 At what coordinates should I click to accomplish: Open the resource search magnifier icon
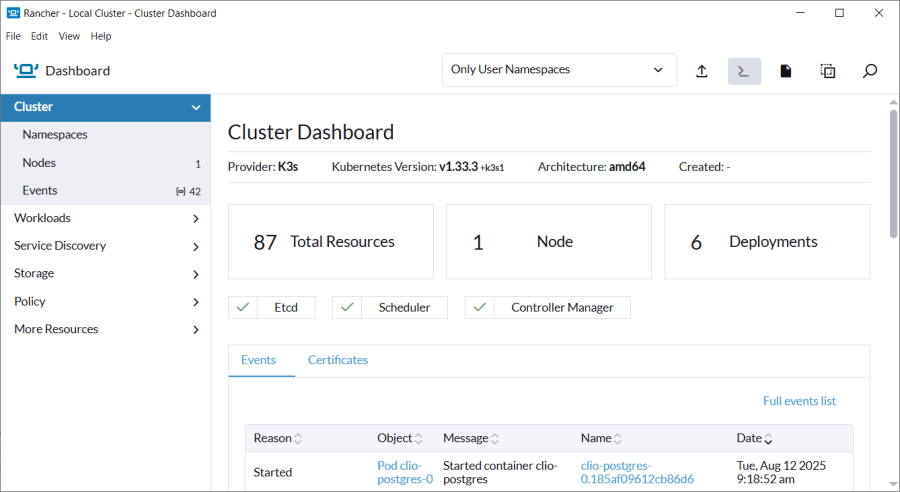tap(870, 71)
